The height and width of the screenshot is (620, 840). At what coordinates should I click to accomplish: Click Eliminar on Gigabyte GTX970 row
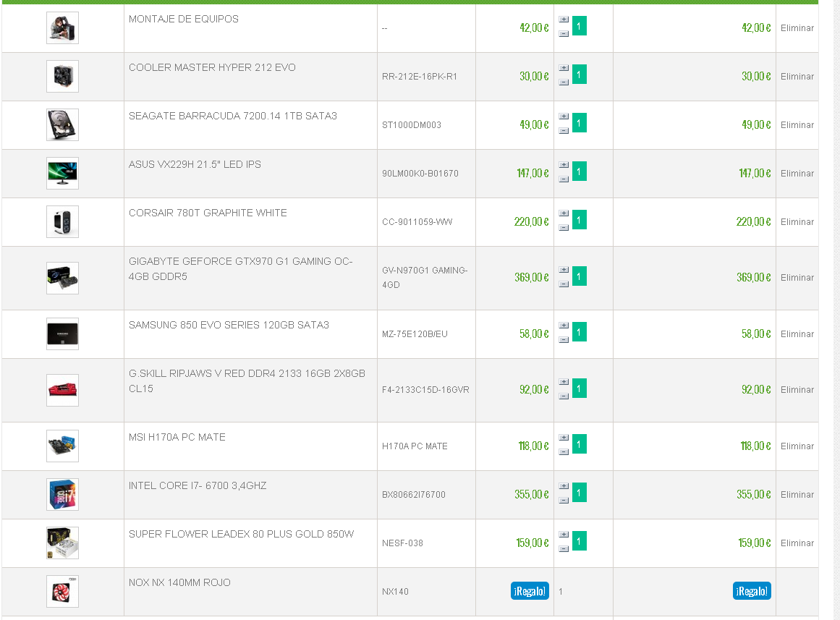tap(797, 278)
